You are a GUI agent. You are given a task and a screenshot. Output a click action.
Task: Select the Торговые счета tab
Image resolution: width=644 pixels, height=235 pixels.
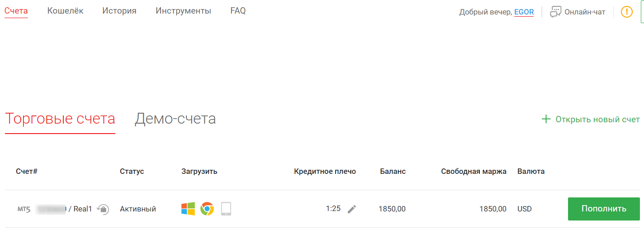pos(60,119)
